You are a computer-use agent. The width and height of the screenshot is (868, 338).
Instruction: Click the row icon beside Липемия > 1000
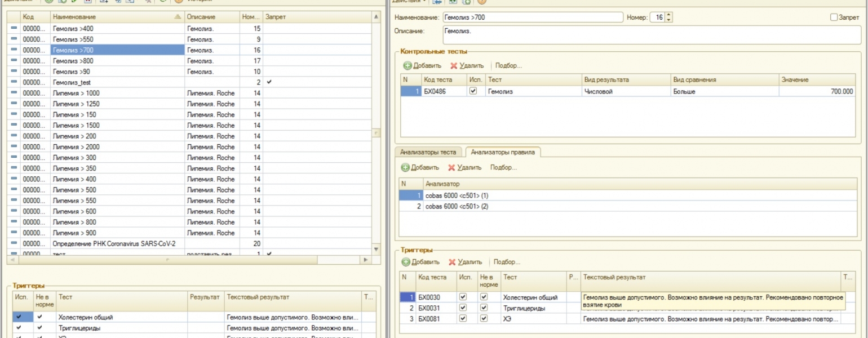point(14,93)
